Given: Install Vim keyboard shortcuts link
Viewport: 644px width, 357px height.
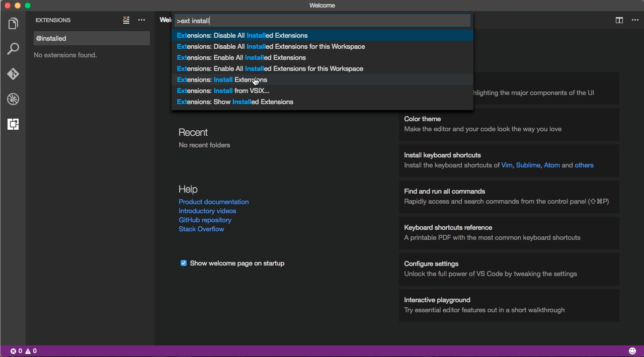Looking at the screenshot, I should tap(507, 165).
